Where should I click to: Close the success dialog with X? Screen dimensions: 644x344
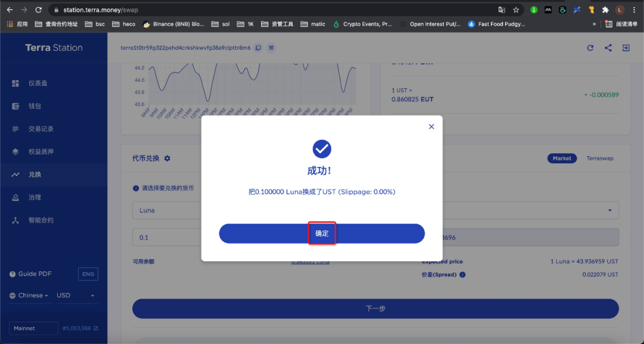pos(431,126)
